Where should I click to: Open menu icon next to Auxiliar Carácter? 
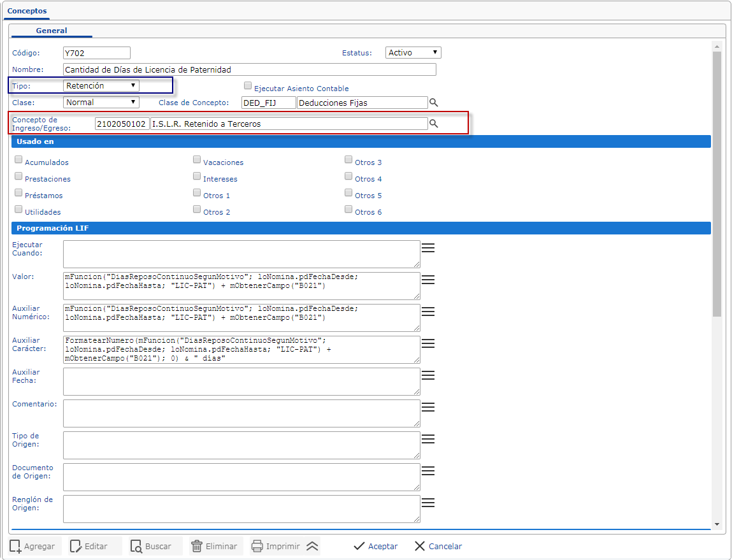coord(428,343)
